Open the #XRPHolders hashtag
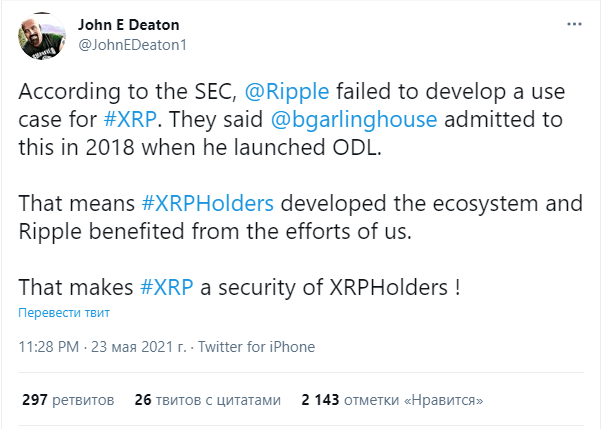This screenshot has height=429, width=601. tap(208, 203)
